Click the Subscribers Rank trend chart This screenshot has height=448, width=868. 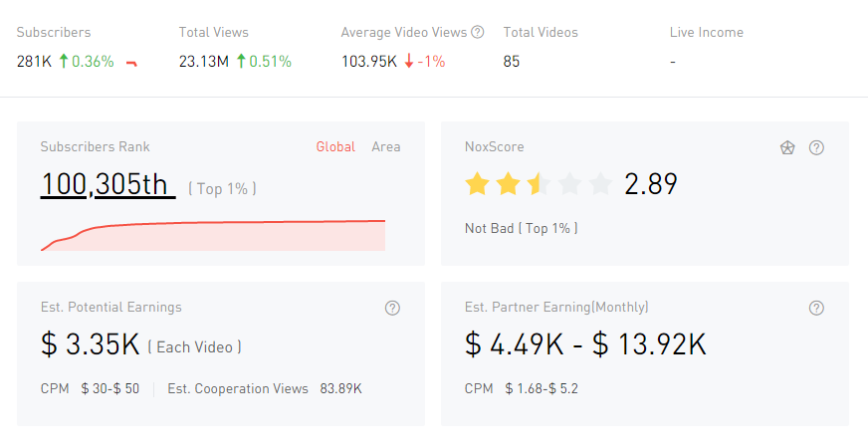pos(213,236)
